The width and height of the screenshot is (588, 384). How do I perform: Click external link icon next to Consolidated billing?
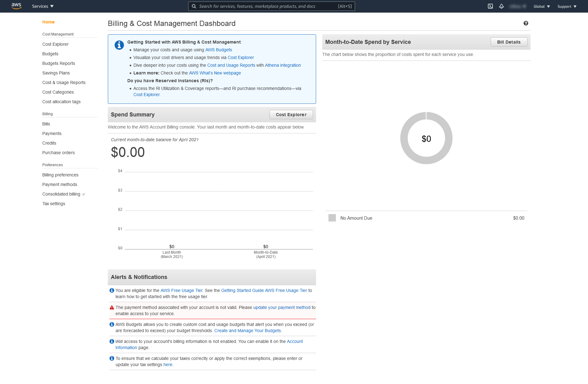[83, 194]
